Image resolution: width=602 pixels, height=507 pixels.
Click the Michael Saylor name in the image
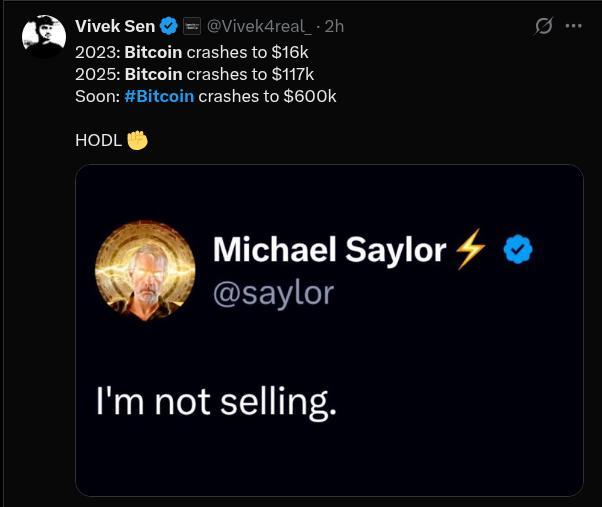(x=329, y=250)
